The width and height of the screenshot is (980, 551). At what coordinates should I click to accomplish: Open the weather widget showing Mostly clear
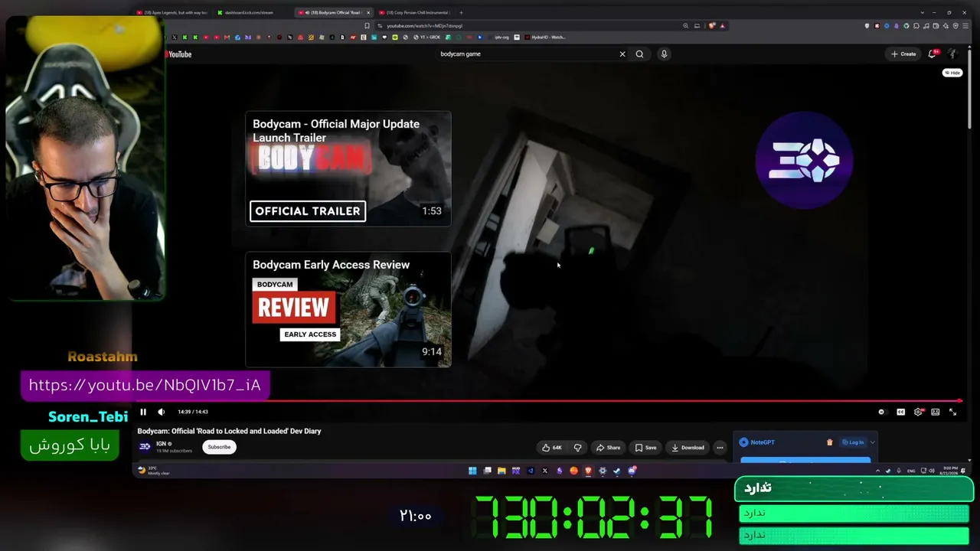click(x=153, y=471)
